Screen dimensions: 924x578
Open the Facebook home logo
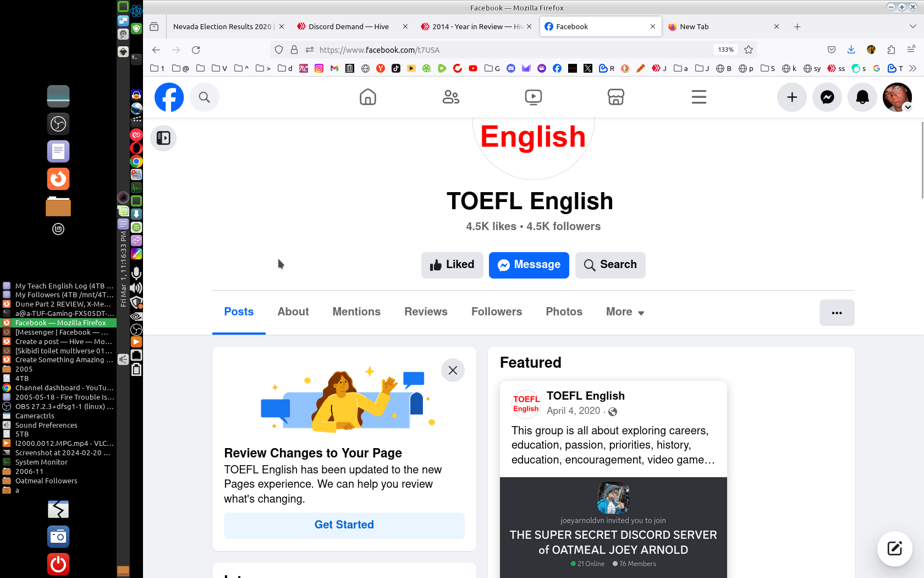169,97
